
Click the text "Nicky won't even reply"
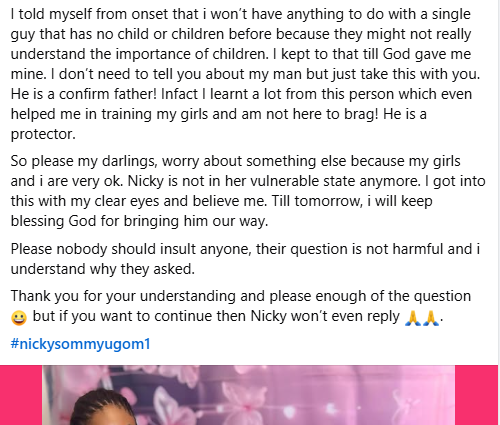point(325,316)
